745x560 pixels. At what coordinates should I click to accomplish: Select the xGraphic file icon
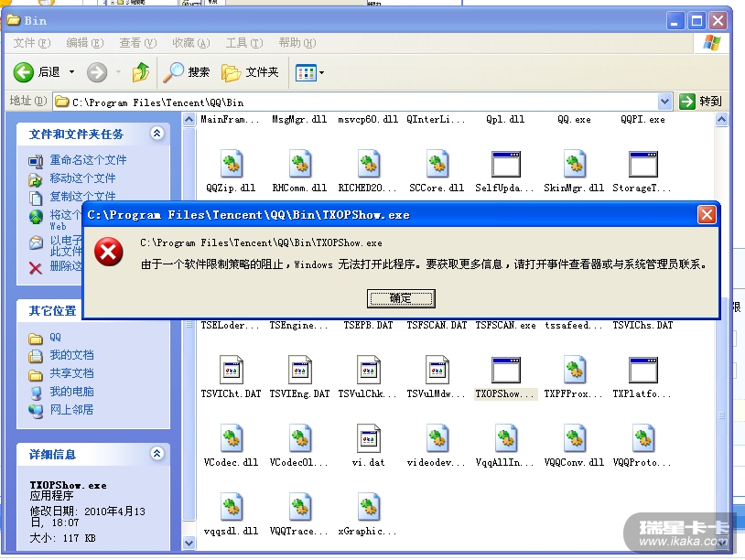click(x=368, y=507)
